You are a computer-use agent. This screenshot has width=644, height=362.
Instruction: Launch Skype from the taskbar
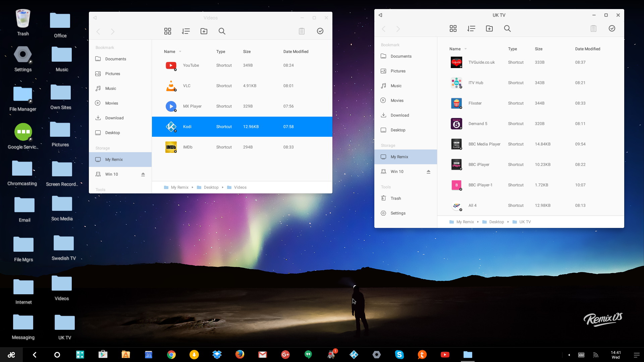tap(399, 355)
